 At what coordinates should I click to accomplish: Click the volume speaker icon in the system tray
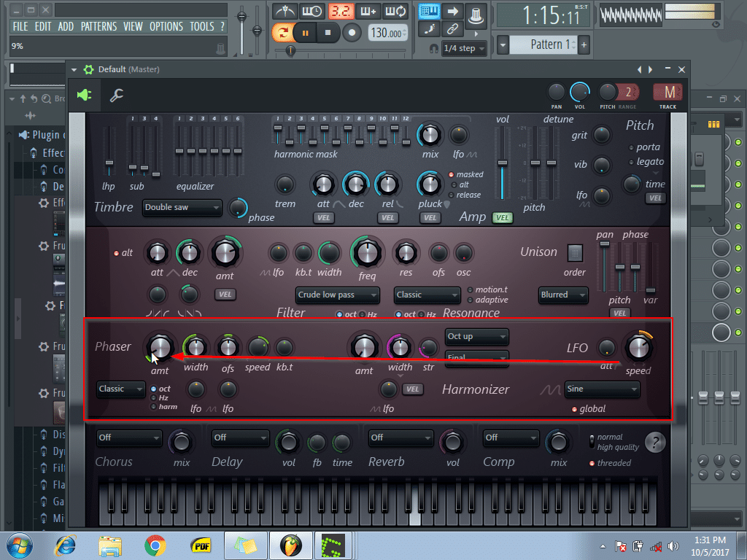click(673, 546)
